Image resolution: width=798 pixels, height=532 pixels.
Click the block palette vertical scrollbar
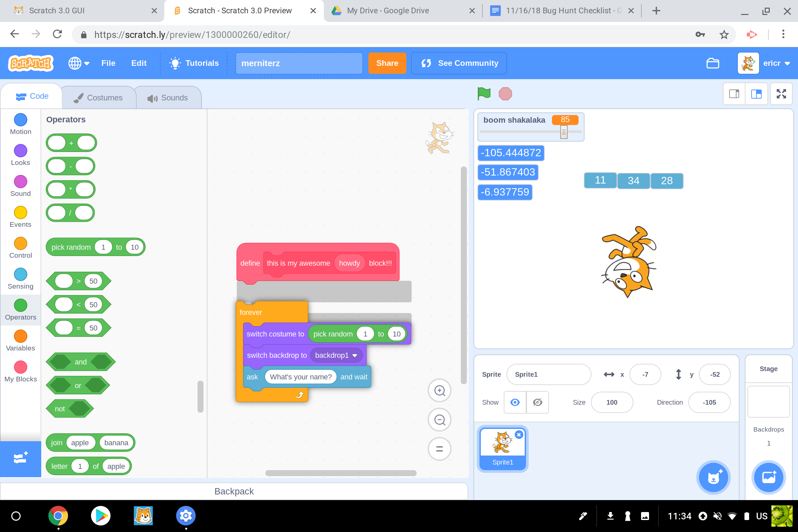[200, 396]
